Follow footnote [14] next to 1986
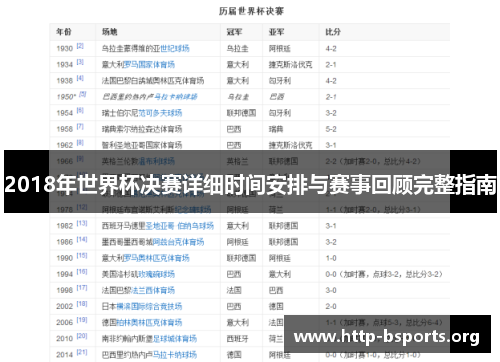500x362 pixels. coord(82,239)
